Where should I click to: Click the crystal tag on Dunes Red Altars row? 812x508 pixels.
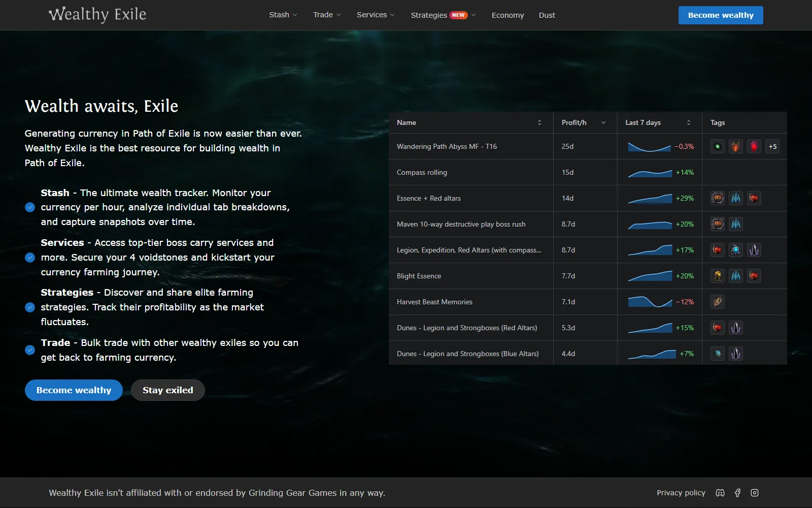[736, 328]
